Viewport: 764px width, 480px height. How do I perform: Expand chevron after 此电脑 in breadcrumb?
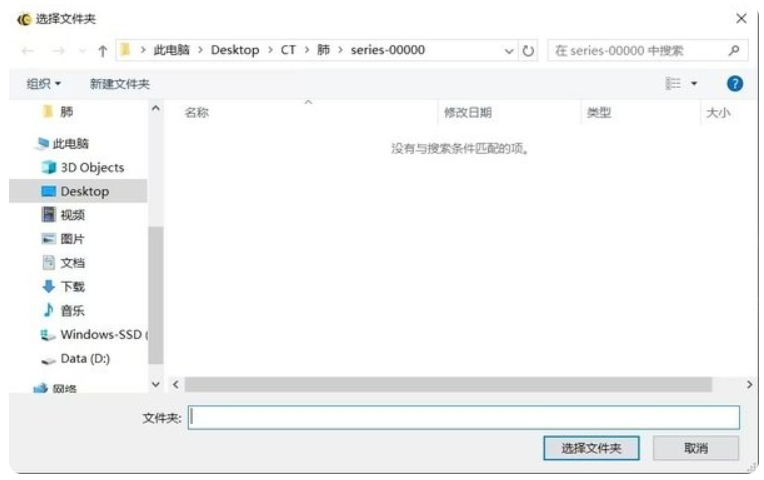point(200,50)
